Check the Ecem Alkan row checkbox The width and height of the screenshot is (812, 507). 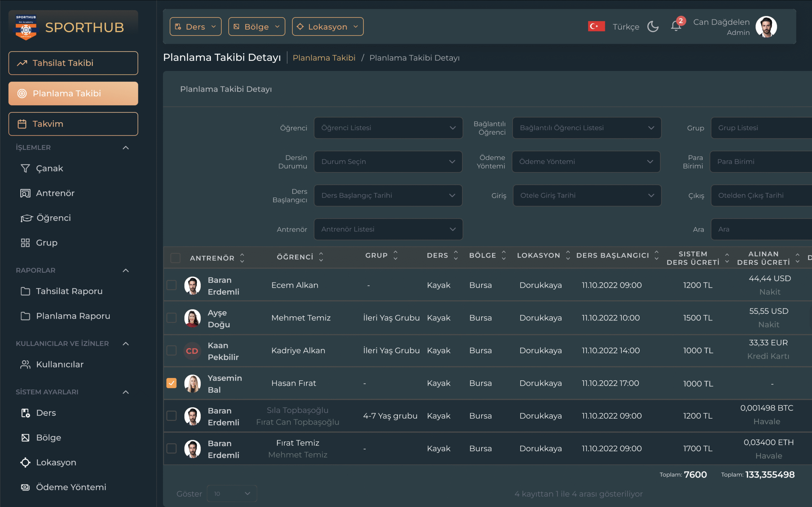(x=172, y=285)
